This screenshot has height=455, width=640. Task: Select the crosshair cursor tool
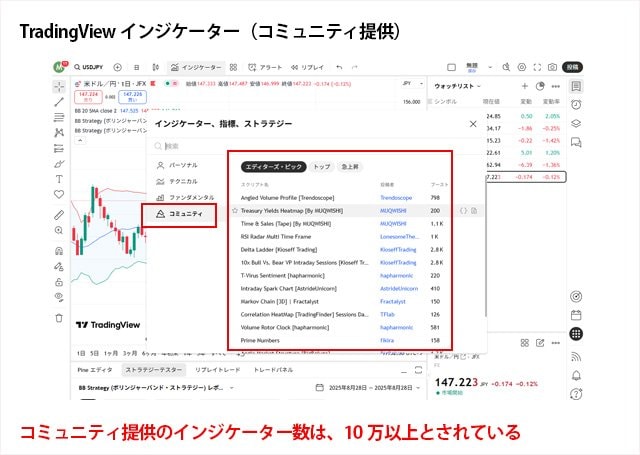[59, 86]
